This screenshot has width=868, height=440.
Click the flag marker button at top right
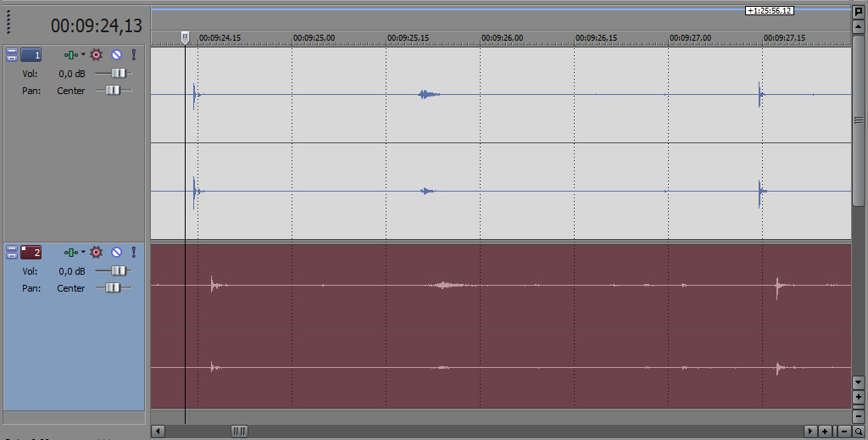click(x=859, y=12)
